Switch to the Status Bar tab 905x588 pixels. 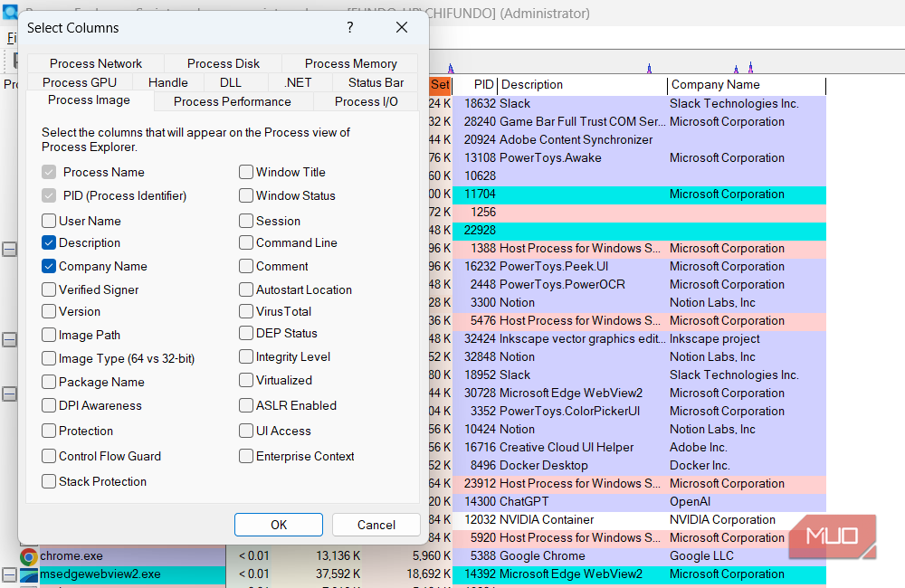tap(376, 82)
